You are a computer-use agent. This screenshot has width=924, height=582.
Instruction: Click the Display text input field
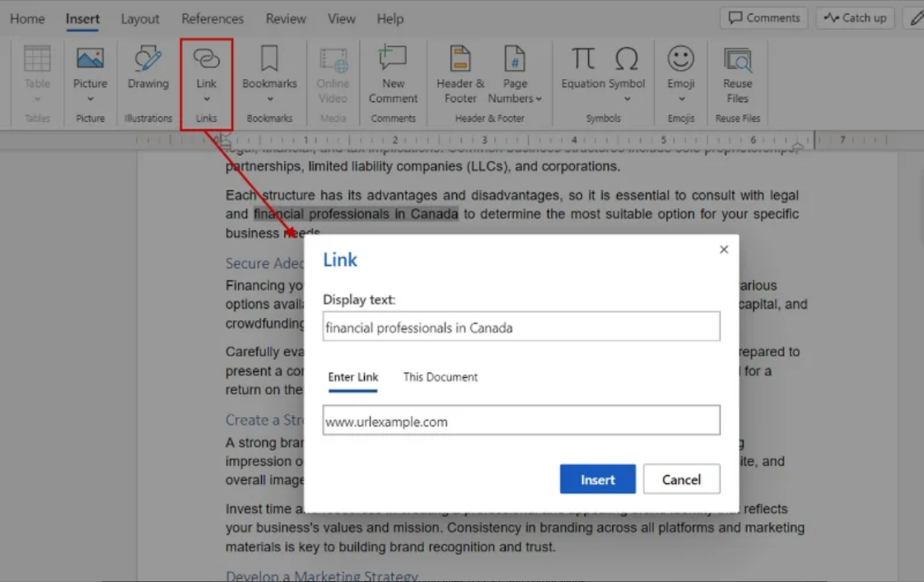(x=522, y=326)
